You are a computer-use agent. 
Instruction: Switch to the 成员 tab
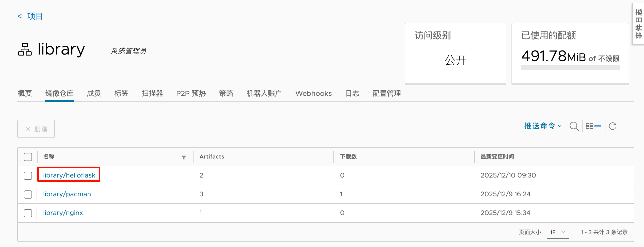pyautogui.click(x=93, y=93)
